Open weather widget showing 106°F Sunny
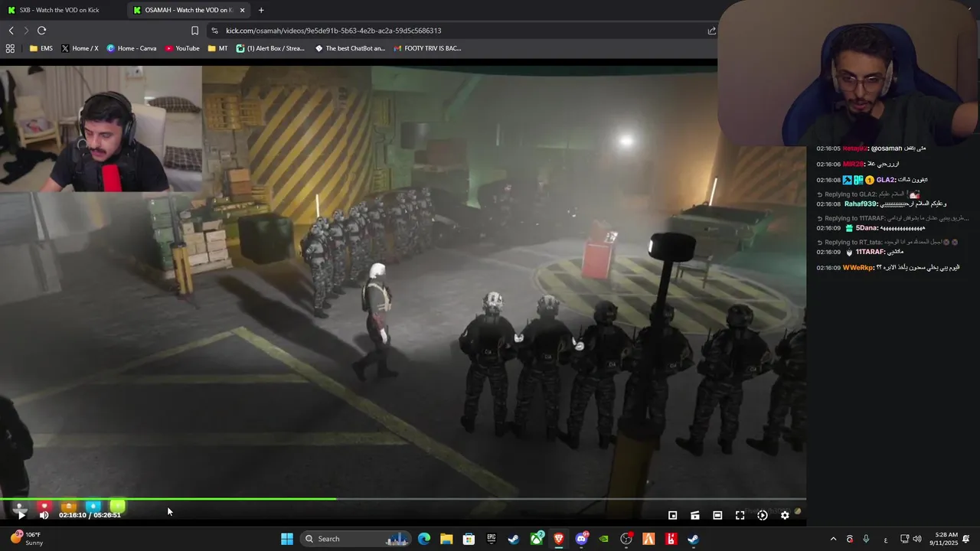 (28, 539)
